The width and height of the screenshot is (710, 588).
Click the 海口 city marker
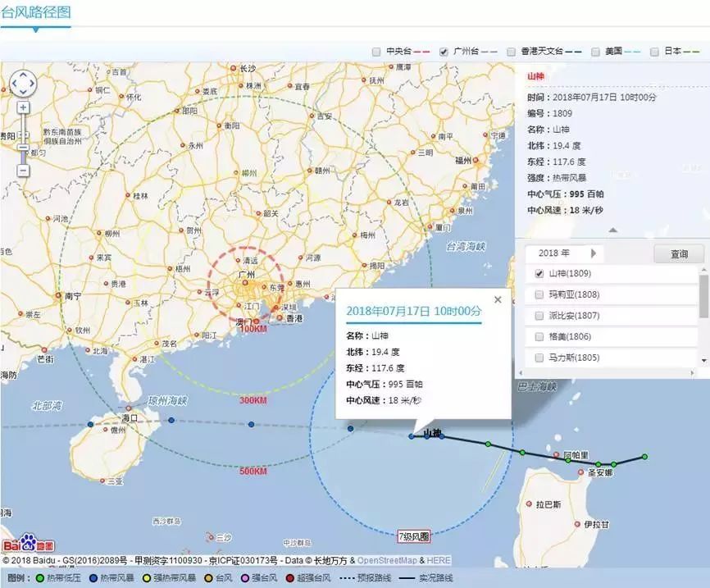tap(129, 408)
